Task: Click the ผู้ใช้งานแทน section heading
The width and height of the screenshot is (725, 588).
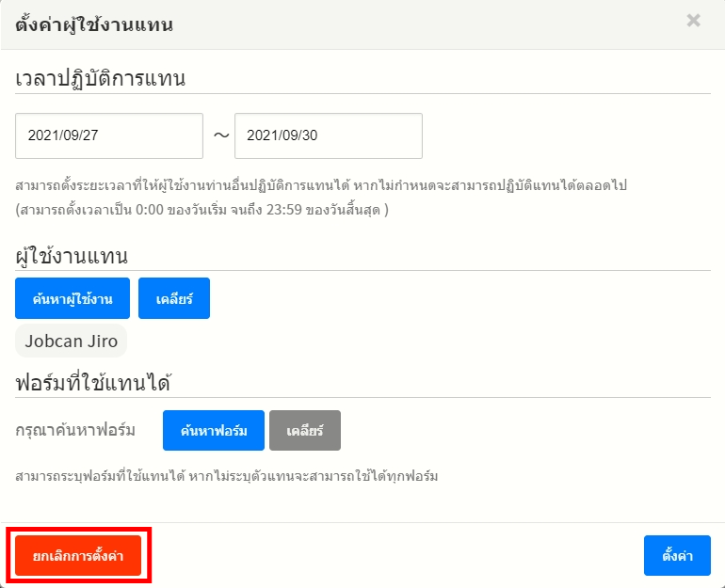Action: point(72,256)
